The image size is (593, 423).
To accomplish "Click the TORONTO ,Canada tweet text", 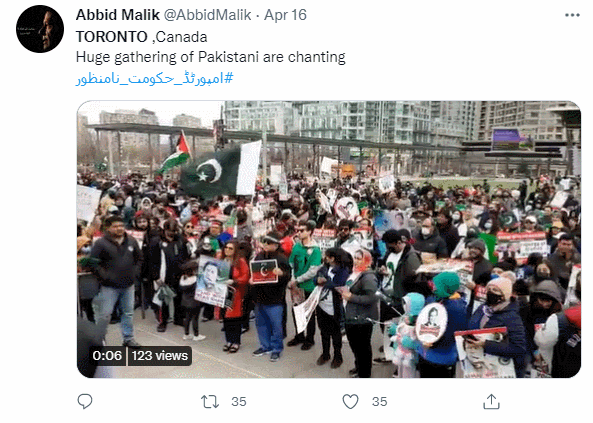I will click(x=142, y=37).
